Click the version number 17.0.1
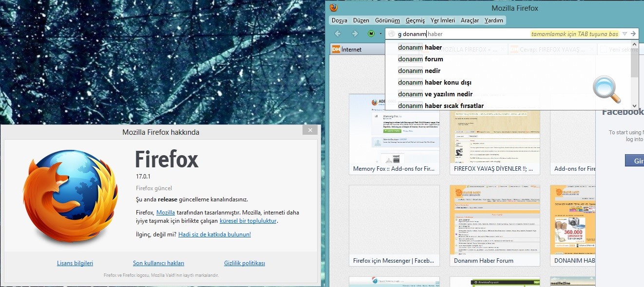This screenshot has width=644, height=287. tap(144, 177)
